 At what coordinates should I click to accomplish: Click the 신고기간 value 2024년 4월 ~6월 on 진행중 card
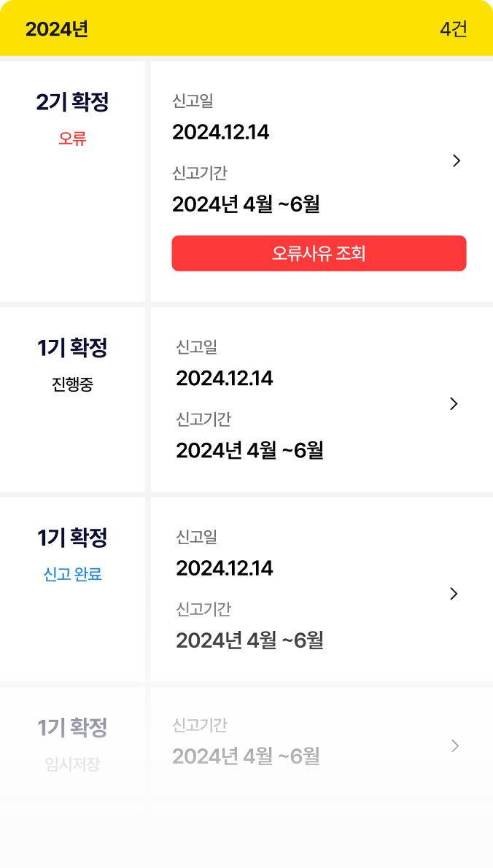click(249, 451)
